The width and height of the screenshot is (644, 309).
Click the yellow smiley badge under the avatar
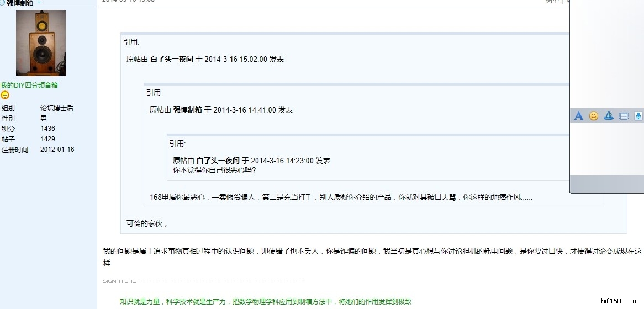[x=5, y=95]
